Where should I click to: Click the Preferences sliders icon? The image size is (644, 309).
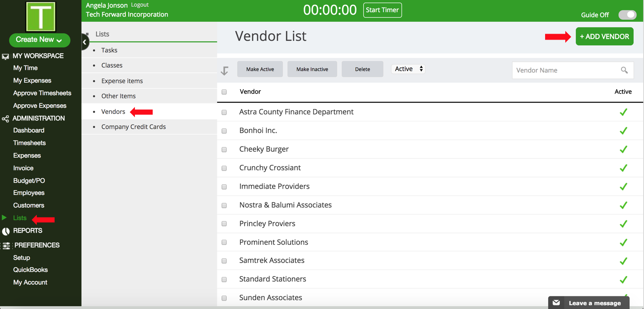pos(6,246)
